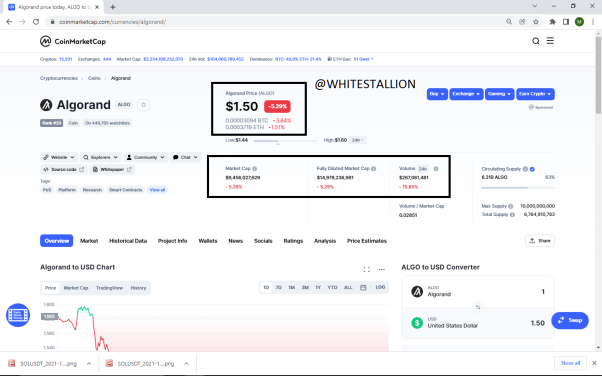
Task: Open the Whitepaper link
Action: (112, 169)
